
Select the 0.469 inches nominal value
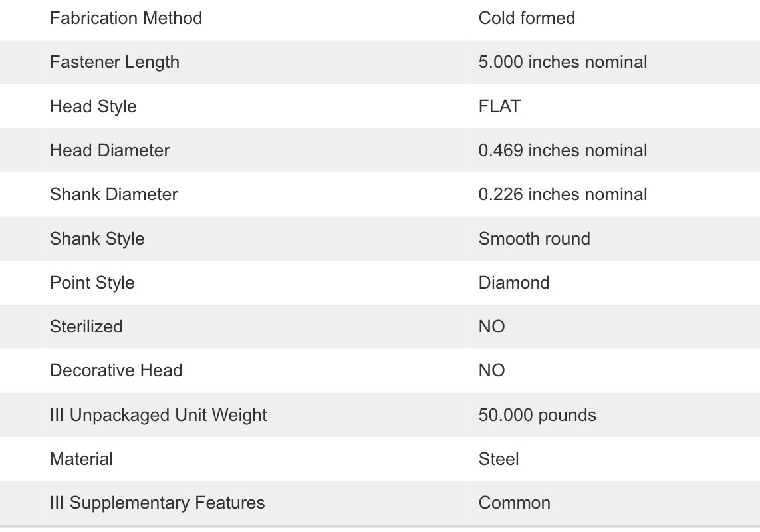(563, 150)
